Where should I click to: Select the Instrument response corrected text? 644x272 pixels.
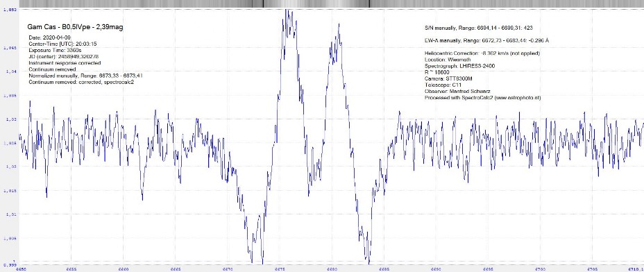click(x=65, y=63)
